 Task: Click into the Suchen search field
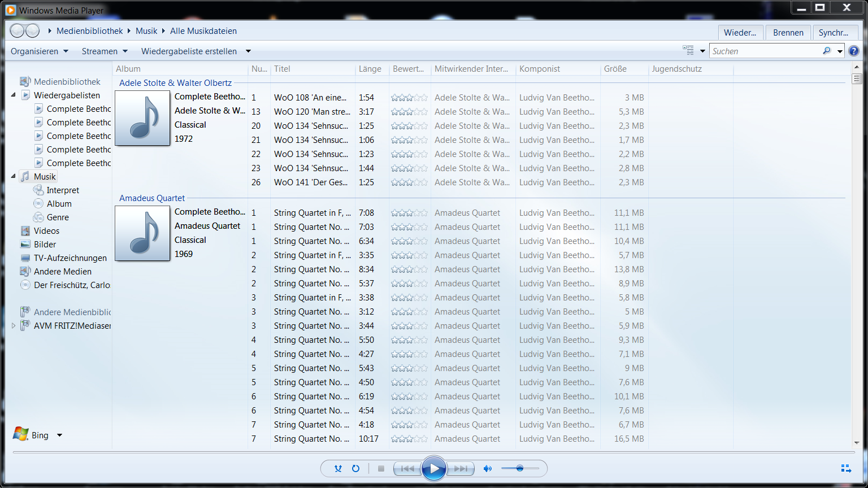pos(766,51)
